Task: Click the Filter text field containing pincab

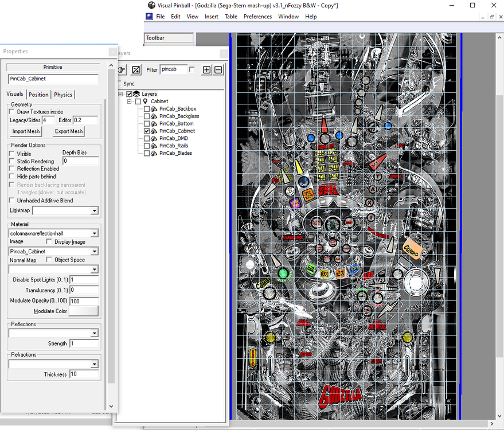Action: [174, 69]
